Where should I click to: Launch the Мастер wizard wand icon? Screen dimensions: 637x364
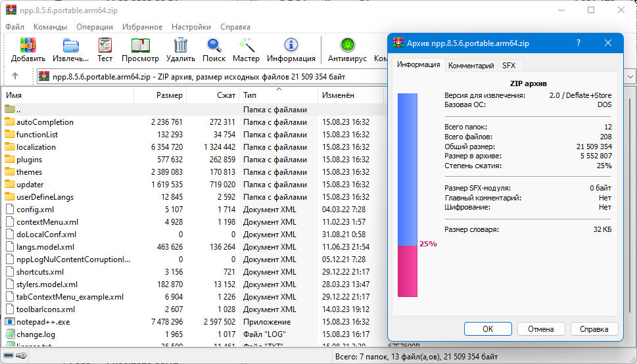pyautogui.click(x=246, y=49)
